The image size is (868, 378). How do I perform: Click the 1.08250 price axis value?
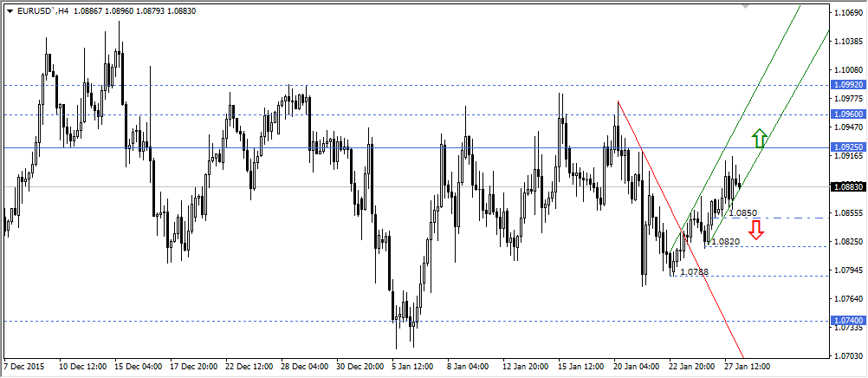[849, 242]
